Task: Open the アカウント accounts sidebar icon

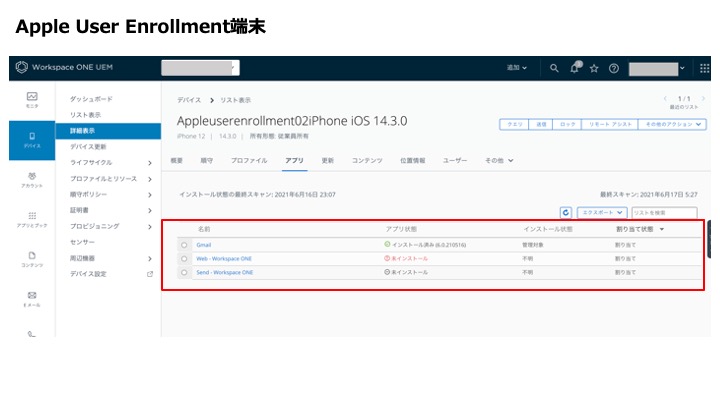Action: click(32, 180)
